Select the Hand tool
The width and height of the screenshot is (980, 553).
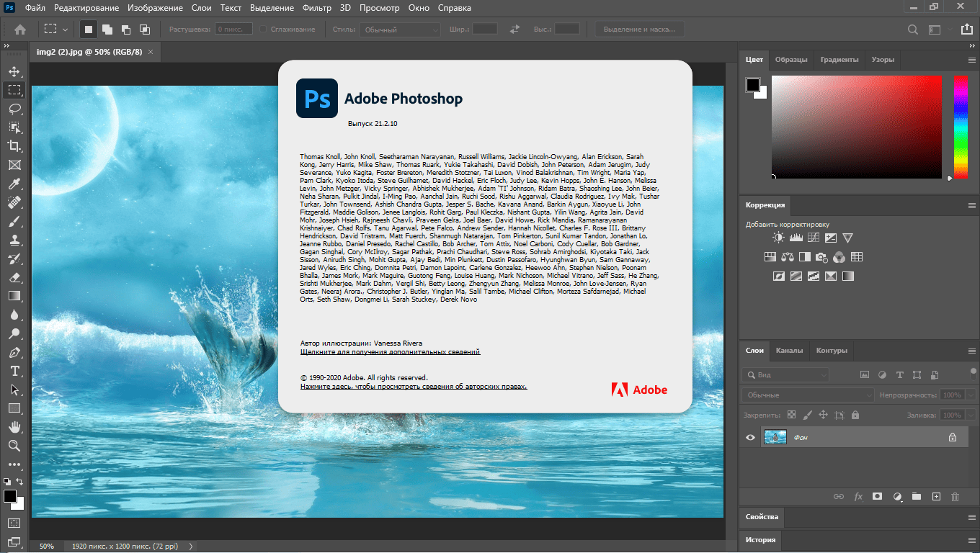point(14,427)
